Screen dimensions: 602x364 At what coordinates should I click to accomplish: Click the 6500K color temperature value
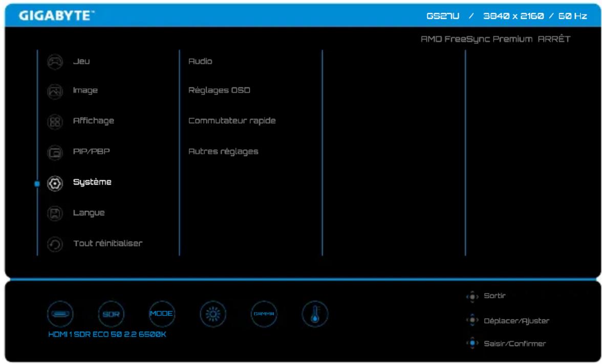[153, 334]
